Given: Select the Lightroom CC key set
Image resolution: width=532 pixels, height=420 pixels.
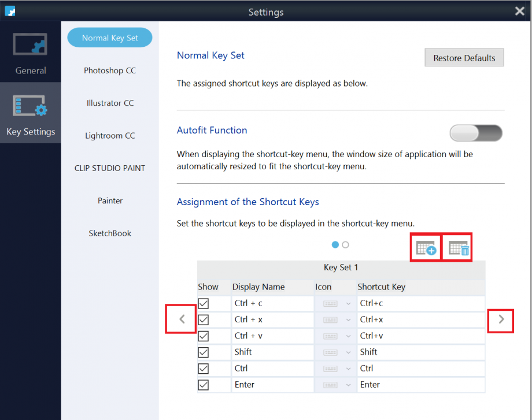Looking at the screenshot, I should tap(110, 136).
